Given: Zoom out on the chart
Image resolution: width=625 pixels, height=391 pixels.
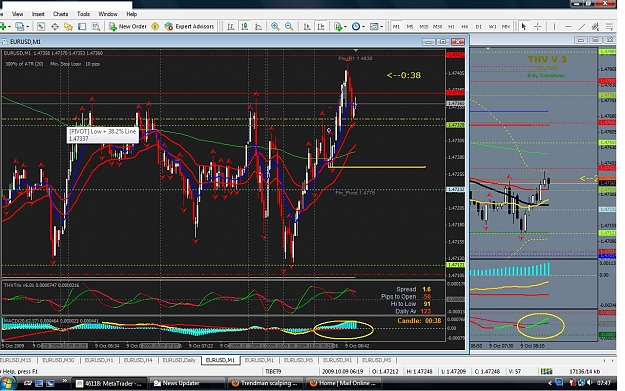Looking at the screenshot, I should (x=289, y=27).
